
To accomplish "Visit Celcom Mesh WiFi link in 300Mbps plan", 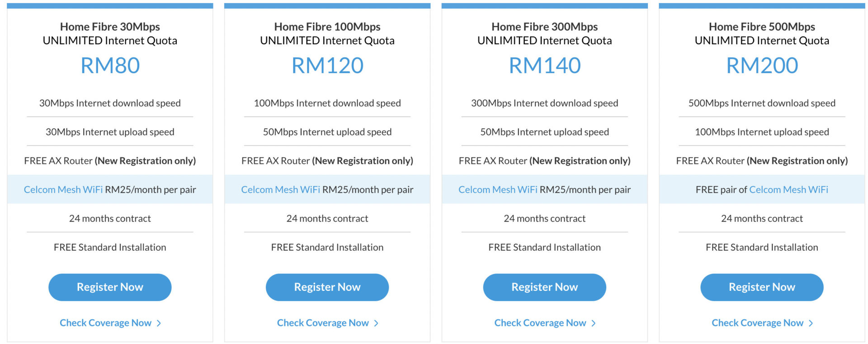I will point(498,190).
